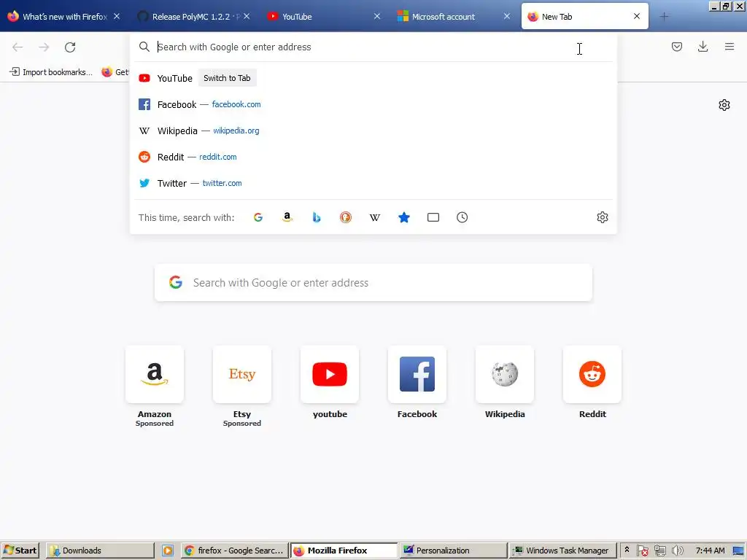747x560 pixels.
Task: Click the media player taskbar icon
Action: click(x=168, y=551)
